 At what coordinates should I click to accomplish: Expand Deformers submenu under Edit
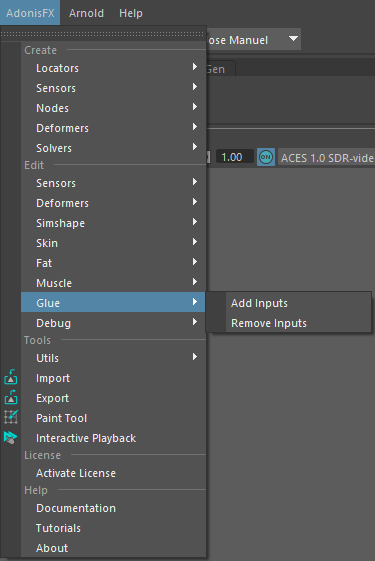point(113,203)
